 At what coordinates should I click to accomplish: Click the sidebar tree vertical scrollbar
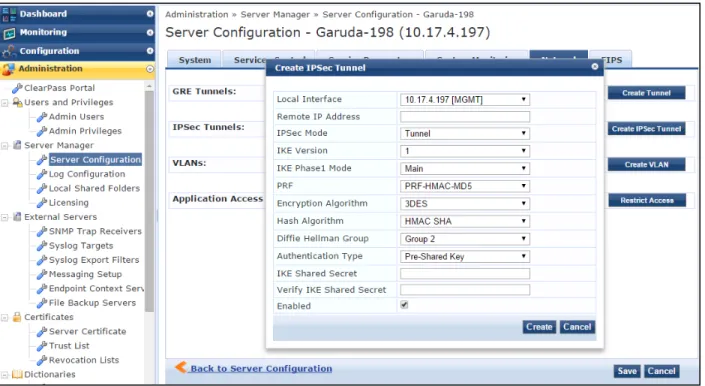(x=149, y=200)
